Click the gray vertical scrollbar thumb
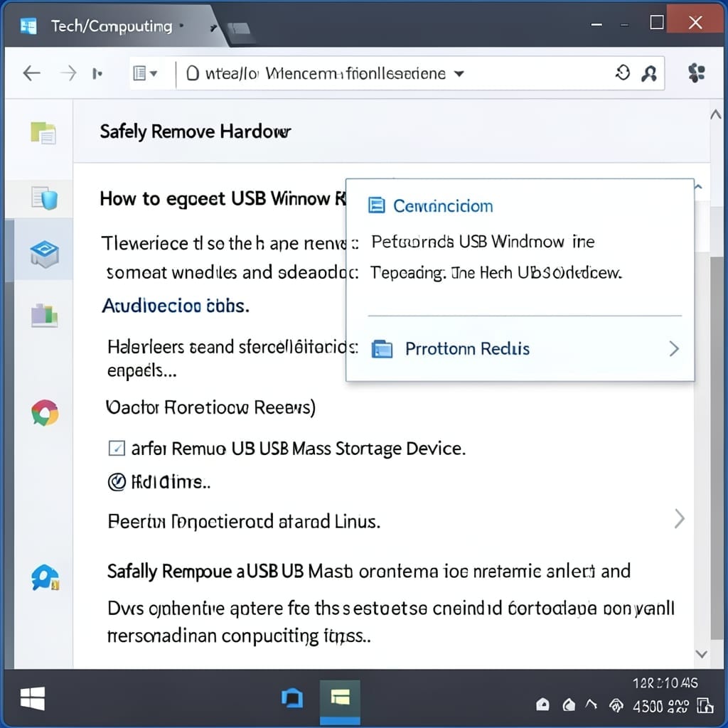Viewport: 728px width, 728px height. 718,448
